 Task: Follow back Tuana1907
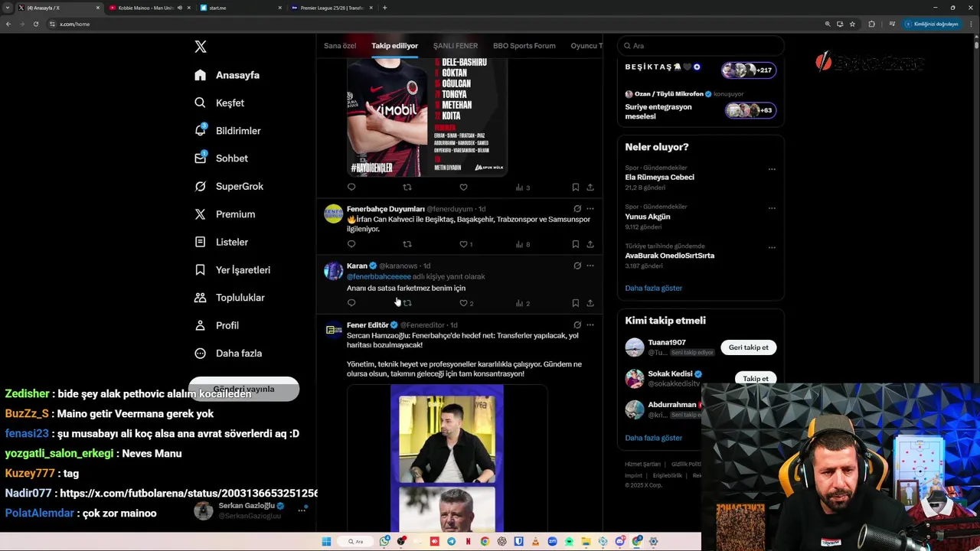(748, 347)
